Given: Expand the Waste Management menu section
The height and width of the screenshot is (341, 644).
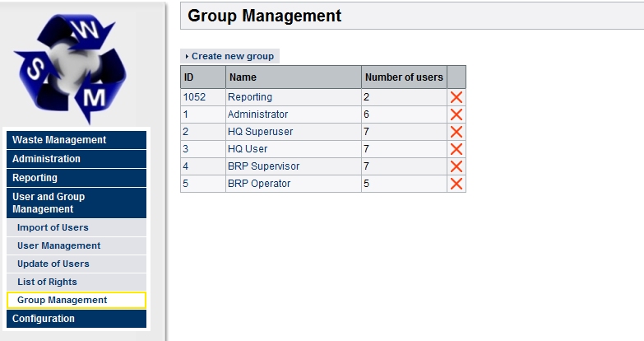Looking at the screenshot, I should point(59,140).
